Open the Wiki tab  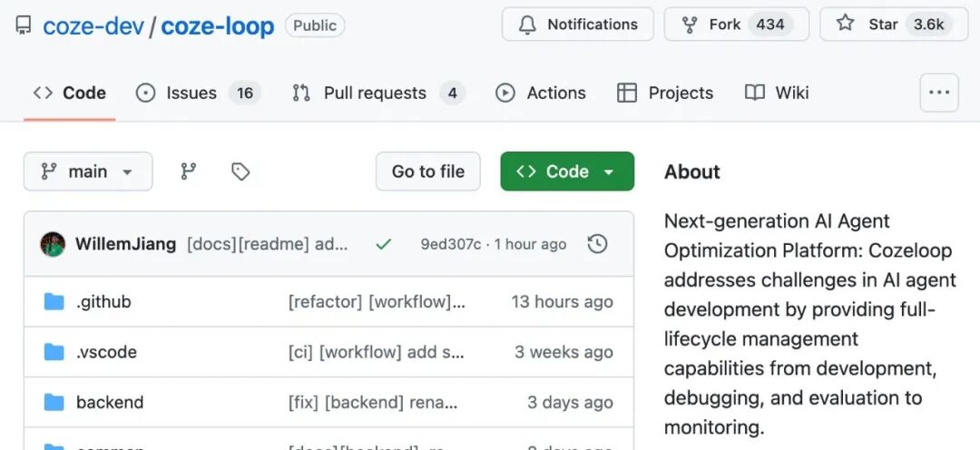click(x=776, y=93)
